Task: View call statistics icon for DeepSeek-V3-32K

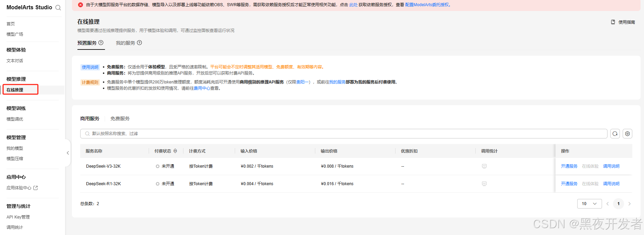Action: tap(484, 166)
